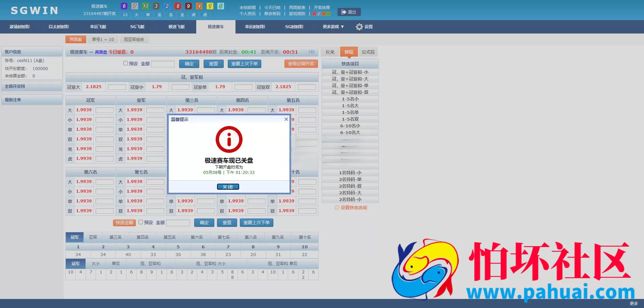Open 设置快选选项 quick-select settings
The image size is (644, 308).
pyautogui.click(x=351, y=208)
